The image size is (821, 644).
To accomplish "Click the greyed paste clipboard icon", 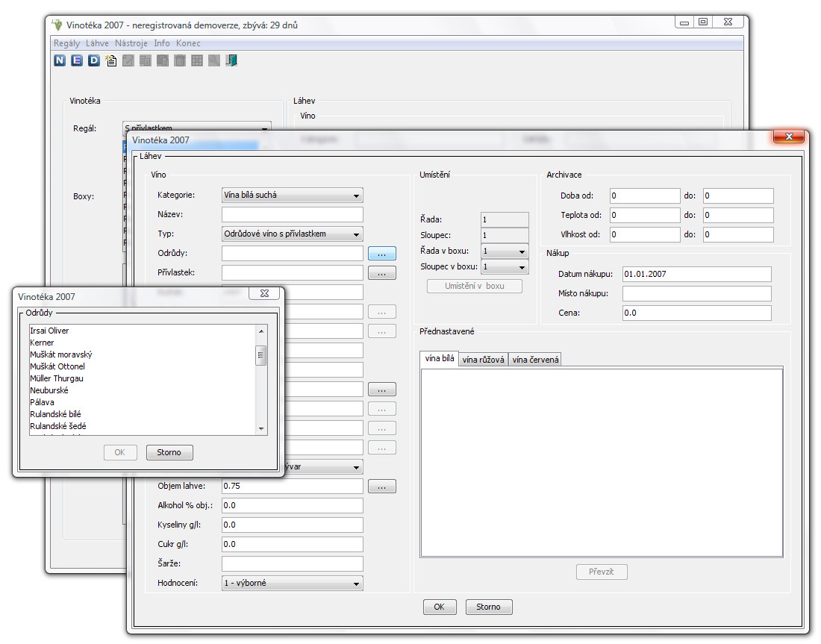I will tap(163, 60).
